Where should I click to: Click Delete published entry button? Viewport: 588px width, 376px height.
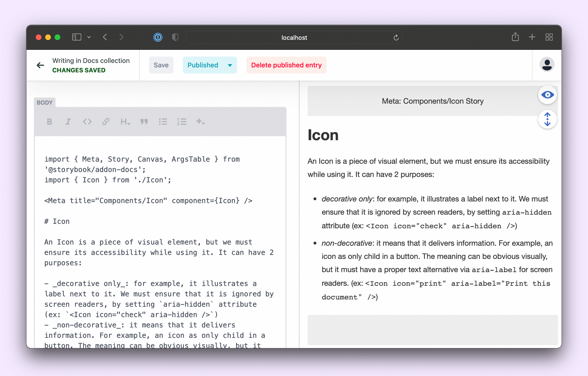[286, 65]
